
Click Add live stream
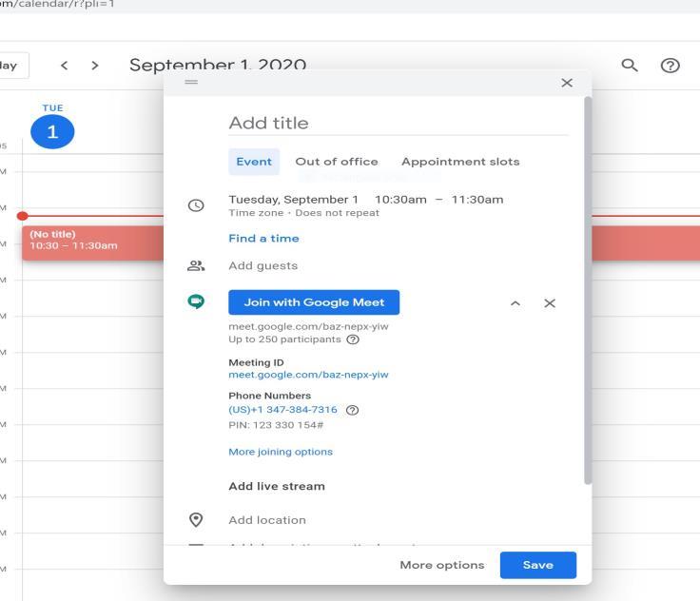tap(277, 486)
